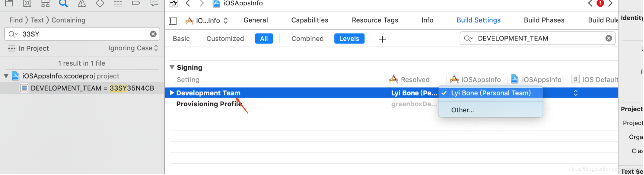Show All build settings
Screen dimensions: 644x175
[264, 39]
